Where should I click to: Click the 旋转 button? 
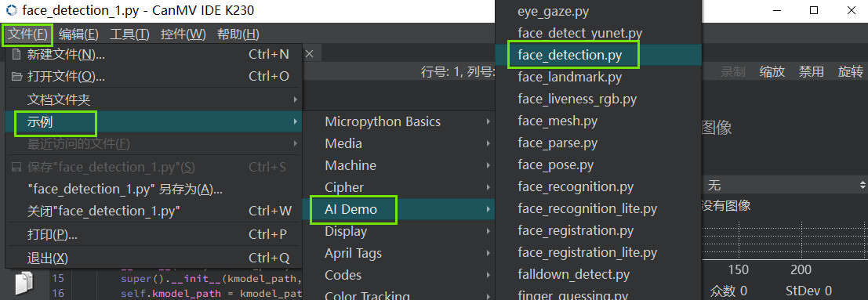point(850,71)
